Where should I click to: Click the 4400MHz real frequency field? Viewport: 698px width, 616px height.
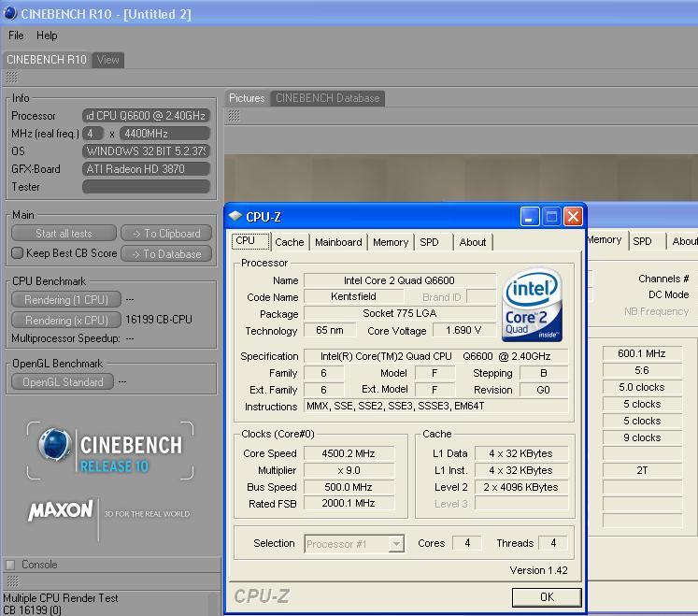click(x=164, y=134)
